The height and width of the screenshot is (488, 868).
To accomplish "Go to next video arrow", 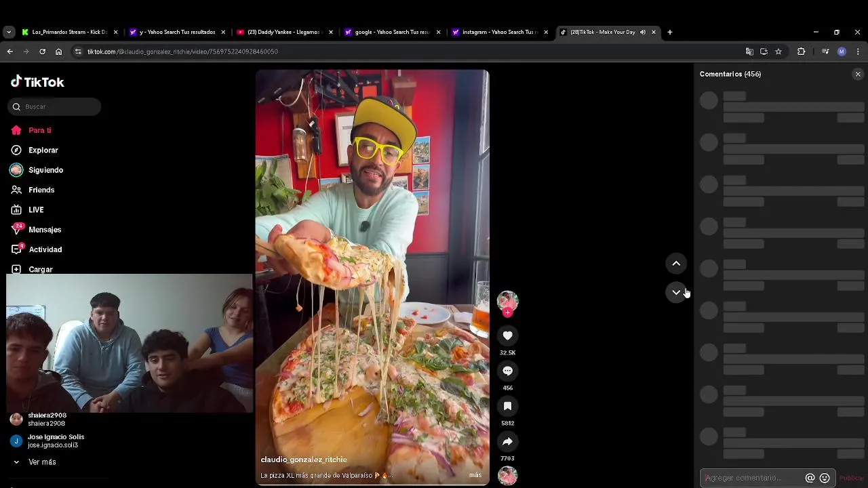I will click(676, 292).
